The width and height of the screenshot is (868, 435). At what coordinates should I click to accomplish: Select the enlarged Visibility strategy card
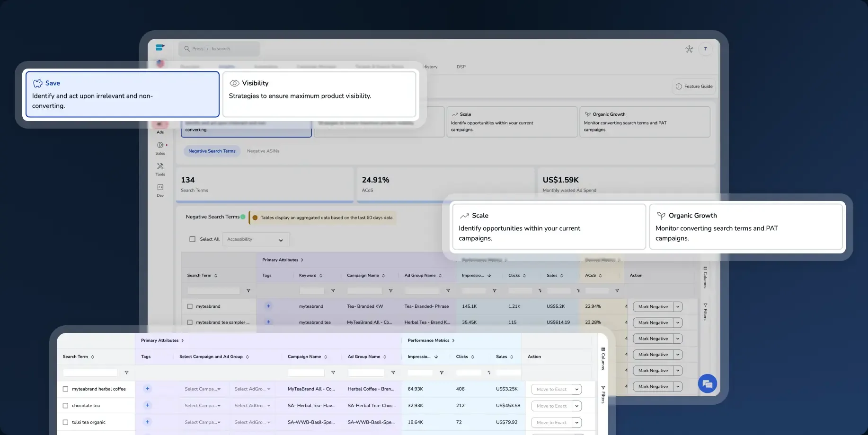[x=319, y=94]
